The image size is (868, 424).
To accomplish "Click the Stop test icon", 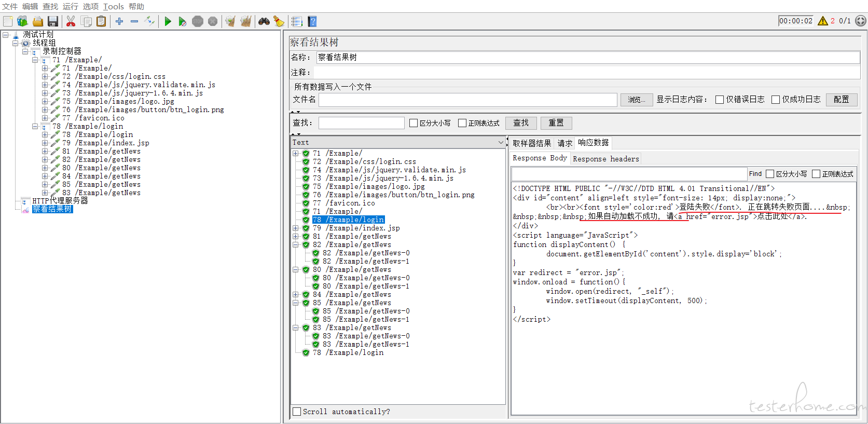I will (198, 21).
